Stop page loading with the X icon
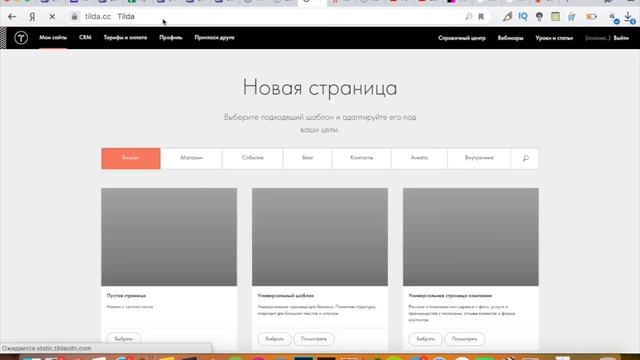Viewport: 640px width, 360px height. [52, 17]
